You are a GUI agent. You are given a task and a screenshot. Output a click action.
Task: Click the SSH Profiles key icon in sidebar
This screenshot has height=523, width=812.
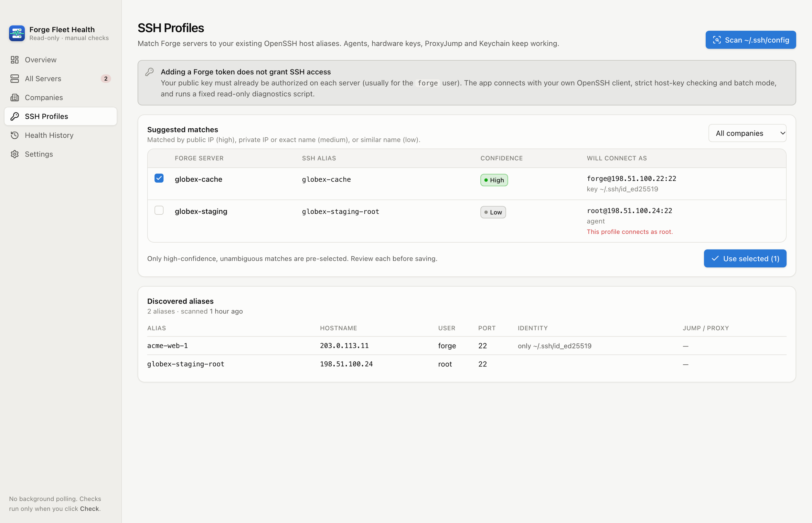(x=14, y=116)
